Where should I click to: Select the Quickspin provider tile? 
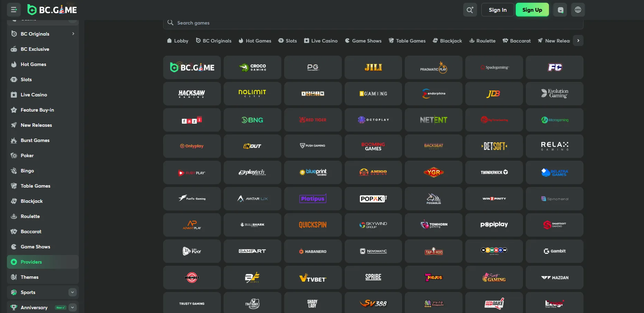312,225
